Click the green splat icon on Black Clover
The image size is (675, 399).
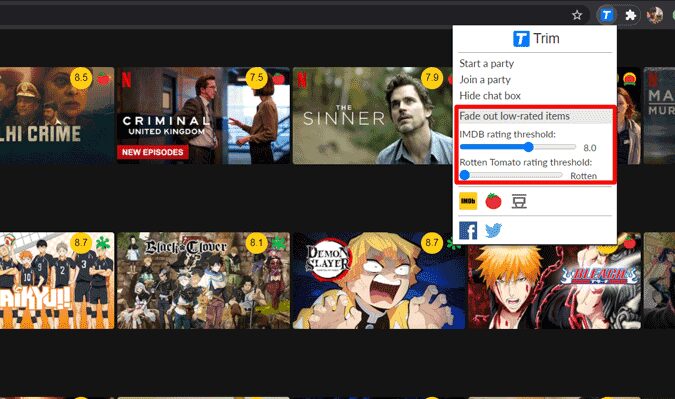tap(279, 243)
